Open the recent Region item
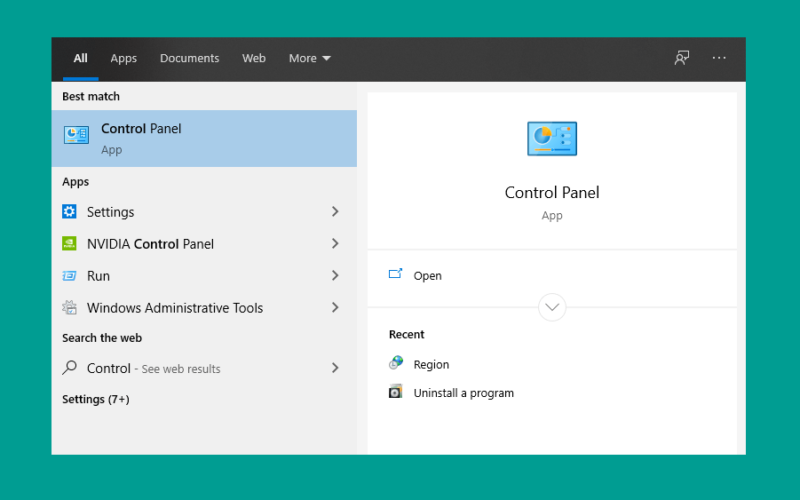Image resolution: width=800 pixels, height=500 pixels. point(431,365)
